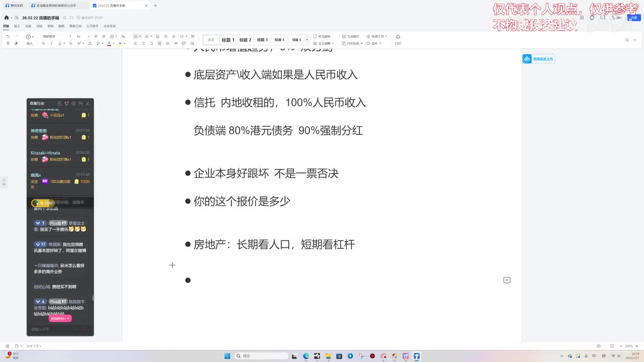Click the superscript X² button

[x=79, y=43]
